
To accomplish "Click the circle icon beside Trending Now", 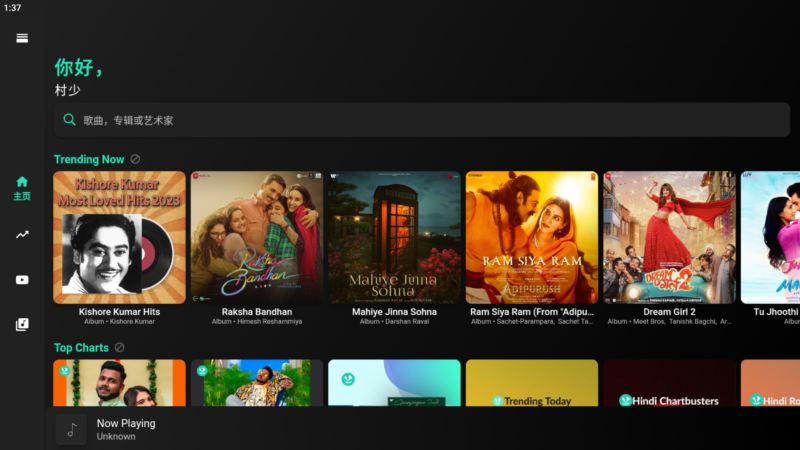I will point(135,159).
